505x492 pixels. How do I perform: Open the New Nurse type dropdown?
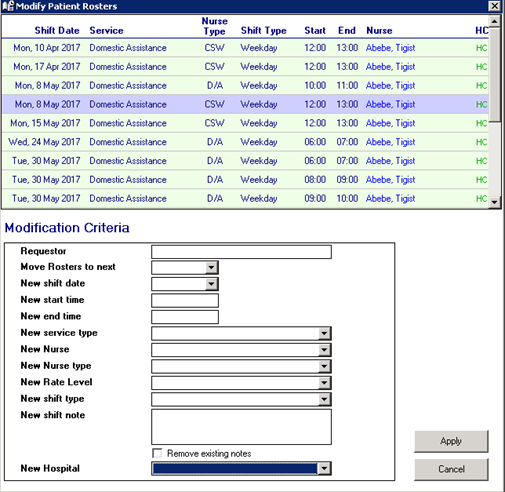(x=324, y=366)
